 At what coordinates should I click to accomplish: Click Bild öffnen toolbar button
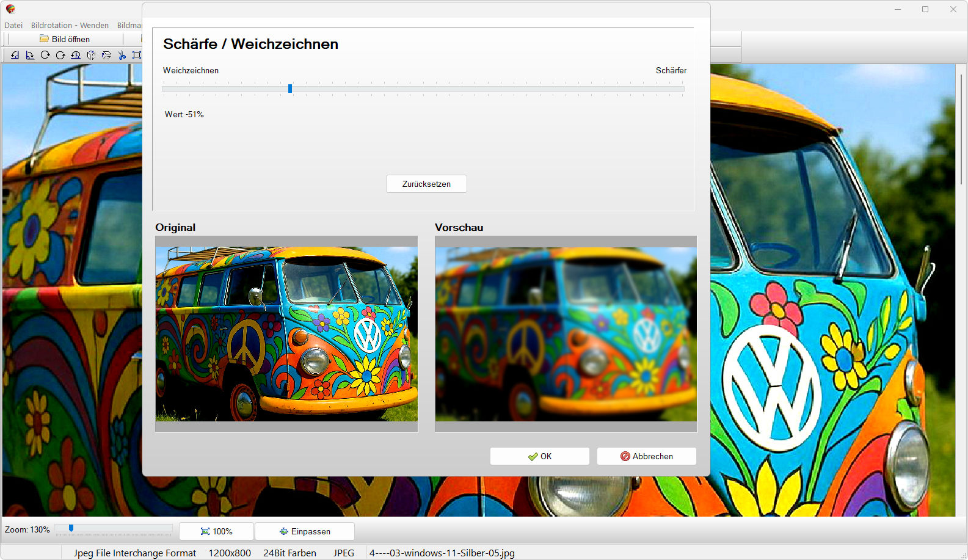point(65,39)
